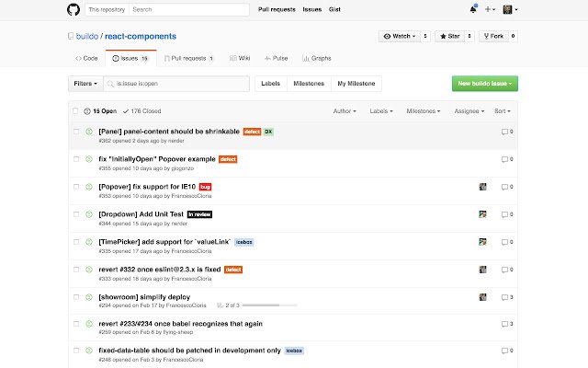588x368 pixels.
Task: Click the Labels button
Action: coord(271,84)
